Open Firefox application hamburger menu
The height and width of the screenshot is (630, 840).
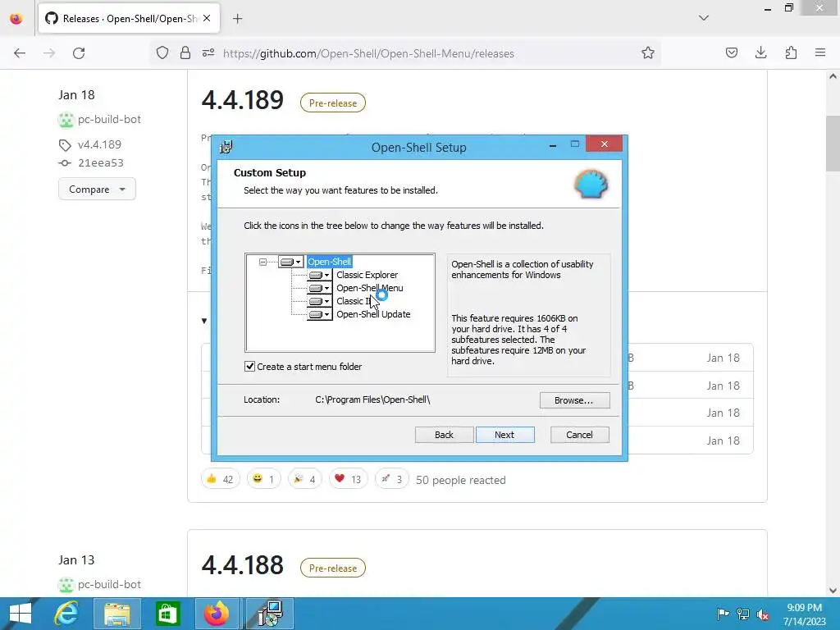pos(820,52)
